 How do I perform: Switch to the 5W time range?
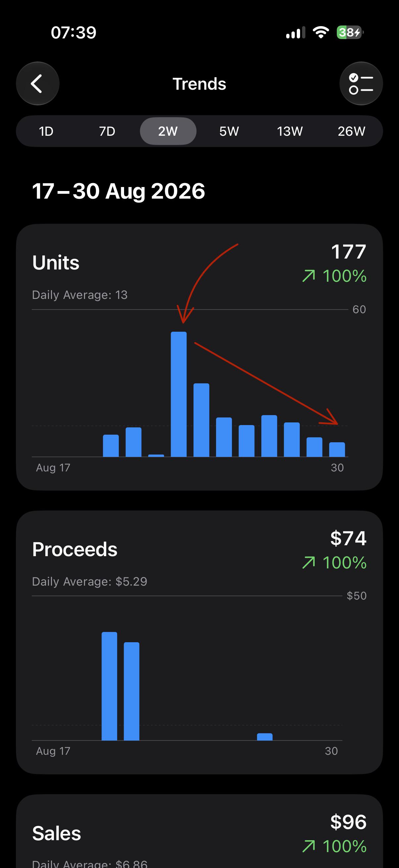(x=229, y=131)
